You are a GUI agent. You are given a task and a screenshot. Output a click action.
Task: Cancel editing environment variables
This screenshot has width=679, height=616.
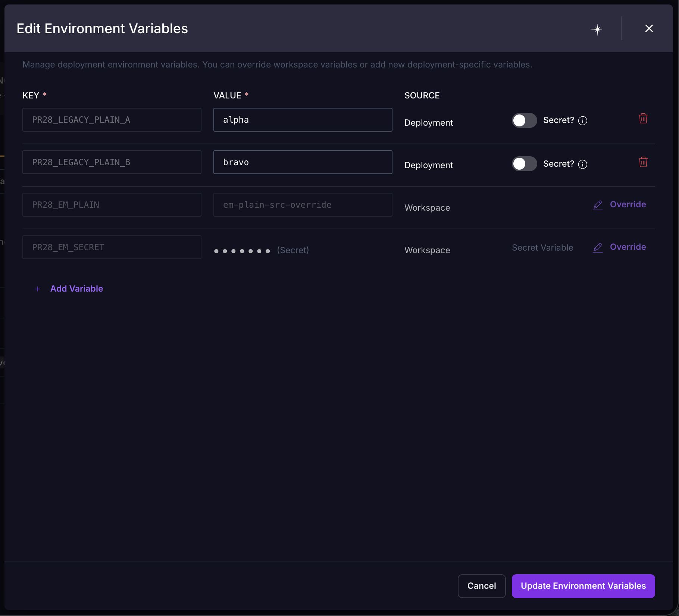[x=482, y=586]
